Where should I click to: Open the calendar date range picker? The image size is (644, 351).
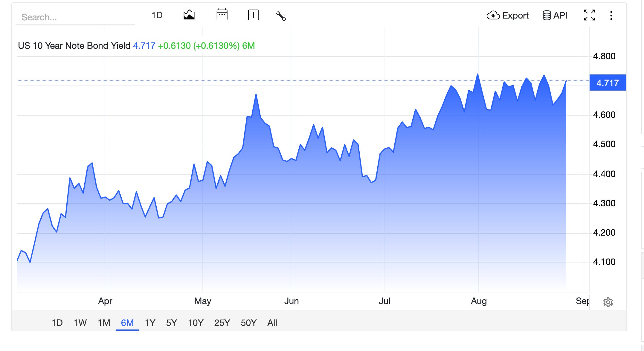click(x=222, y=15)
